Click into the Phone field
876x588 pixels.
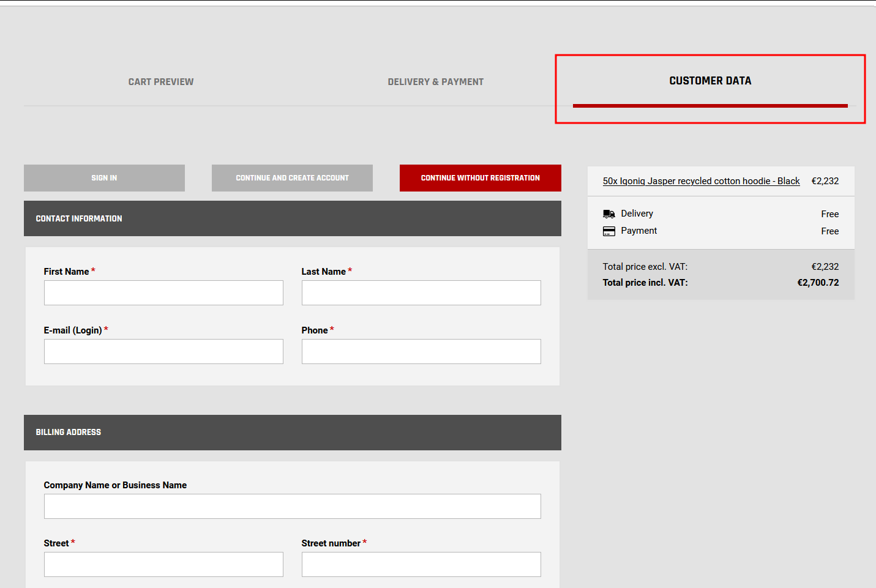click(421, 351)
